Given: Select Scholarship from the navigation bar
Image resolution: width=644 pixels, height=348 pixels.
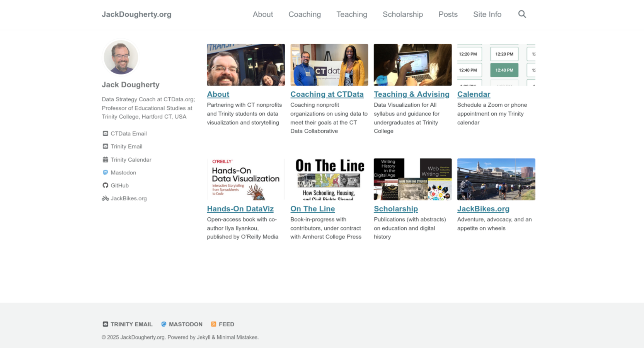Looking at the screenshot, I should coord(403,14).
